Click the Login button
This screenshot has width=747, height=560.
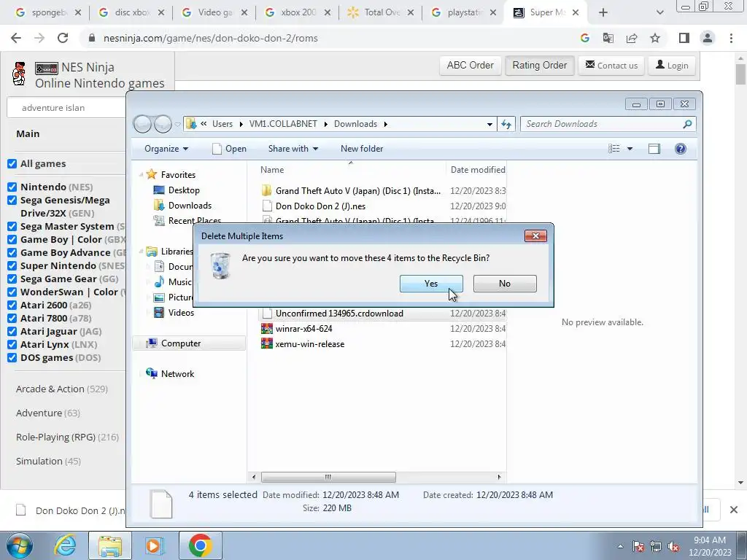672,65
